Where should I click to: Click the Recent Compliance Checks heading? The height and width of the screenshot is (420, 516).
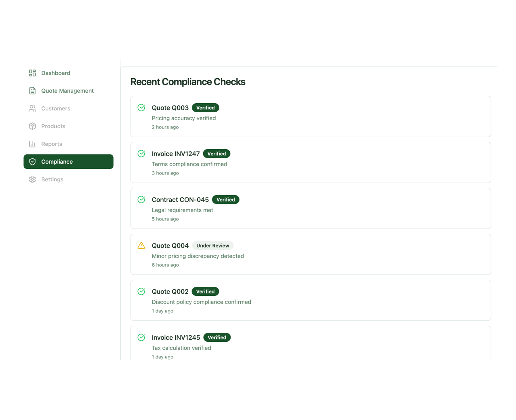tap(188, 82)
